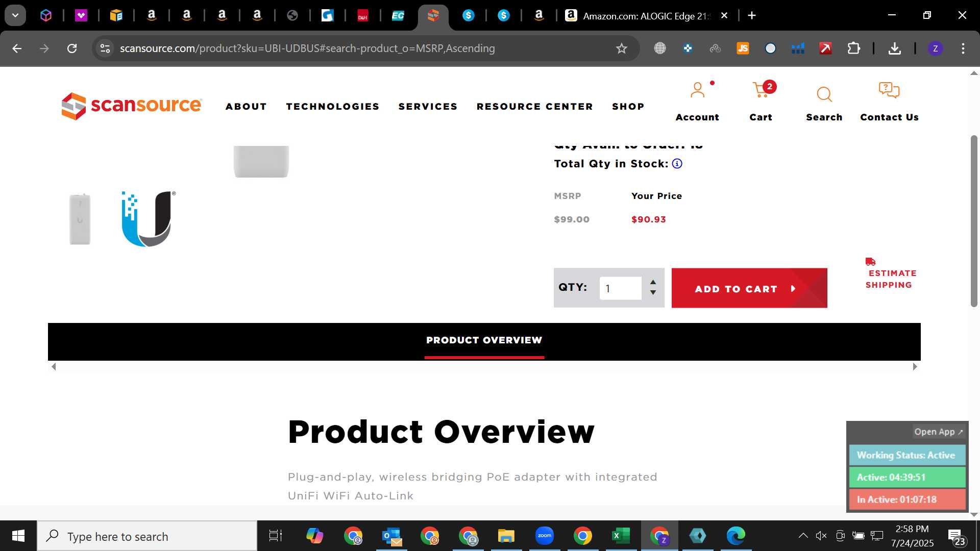
Task: Select the PRODUCT OVERVIEW tab
Action: (484, 340)
